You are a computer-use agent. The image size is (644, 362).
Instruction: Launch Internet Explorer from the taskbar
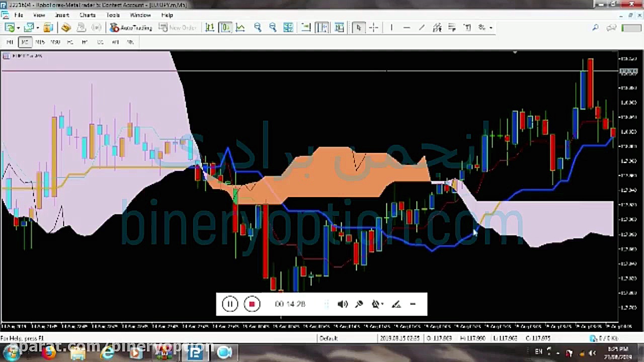(x=107, y=353)
